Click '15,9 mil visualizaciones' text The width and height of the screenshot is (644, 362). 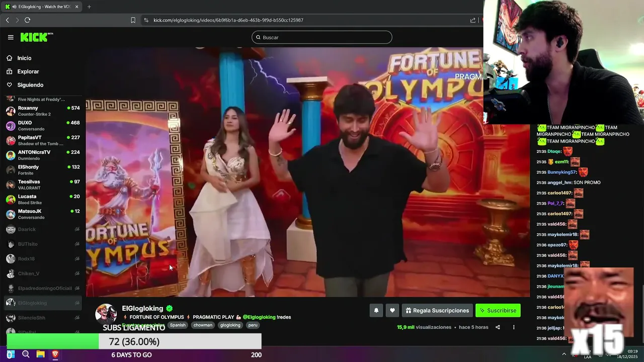tap(424, 327)
